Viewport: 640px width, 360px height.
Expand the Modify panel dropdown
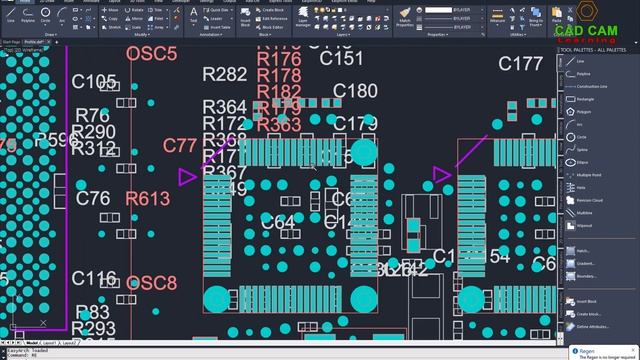pos(142,35)
